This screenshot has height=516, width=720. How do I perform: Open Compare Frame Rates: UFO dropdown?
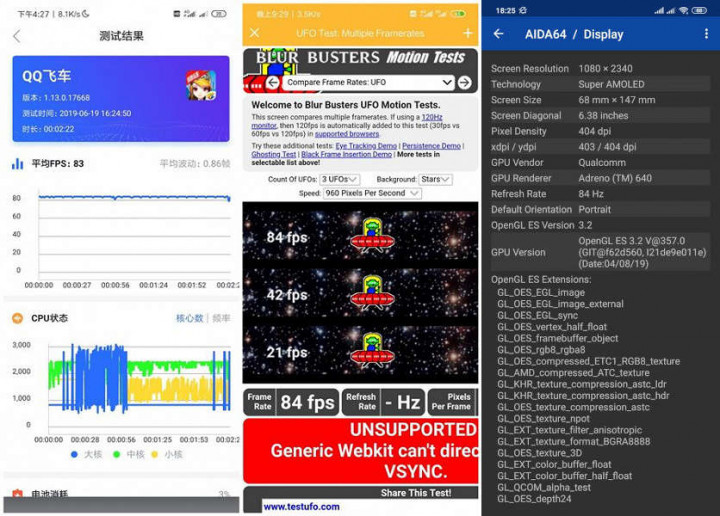click(x=368, y=83)
